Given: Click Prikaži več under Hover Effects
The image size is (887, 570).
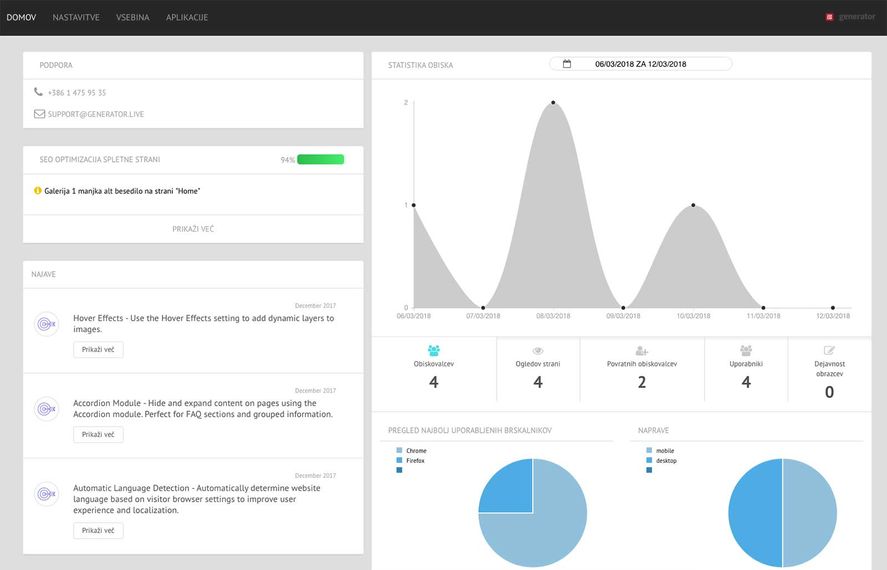Looking at the screenshot, I should 98,350.
